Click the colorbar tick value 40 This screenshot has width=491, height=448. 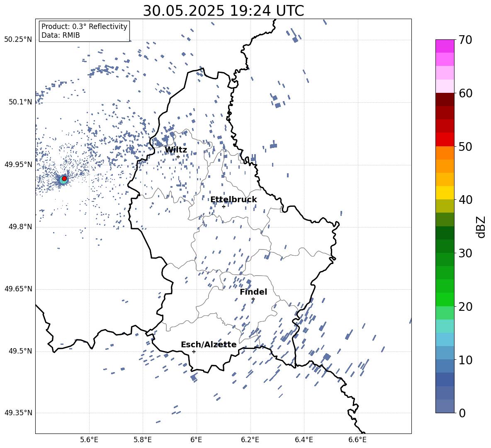pos(465,200)
